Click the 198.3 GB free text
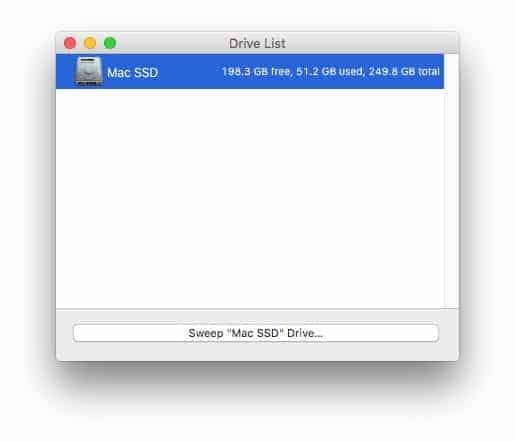The height and width of the screenshot is (441, 515). coord(256,72)
